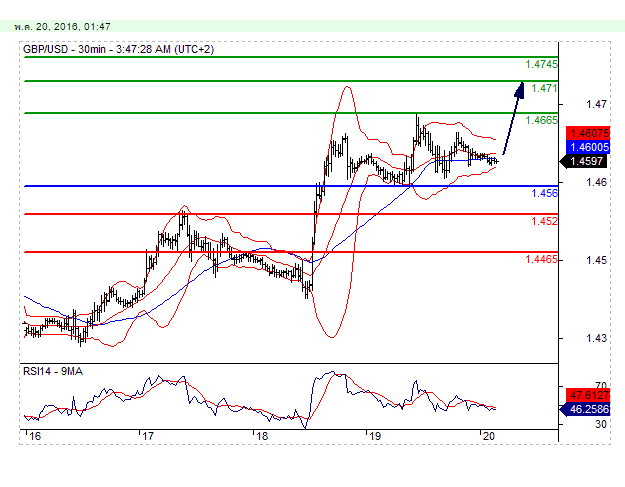The image size is (625, 487).
Task: Click the blue 46.2586 RSI value marker
Action: pyautogui.click(x=585, y=409)
